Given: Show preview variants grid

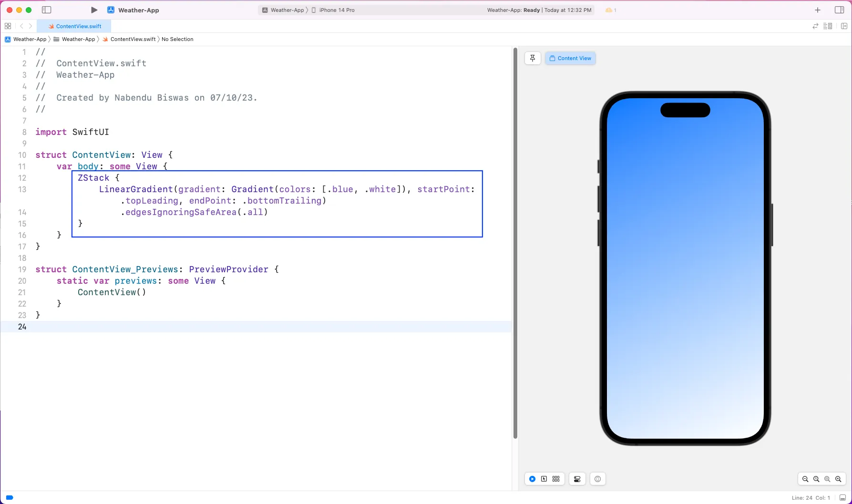Looking at the screenshot, I should click(x=556, y=479).
